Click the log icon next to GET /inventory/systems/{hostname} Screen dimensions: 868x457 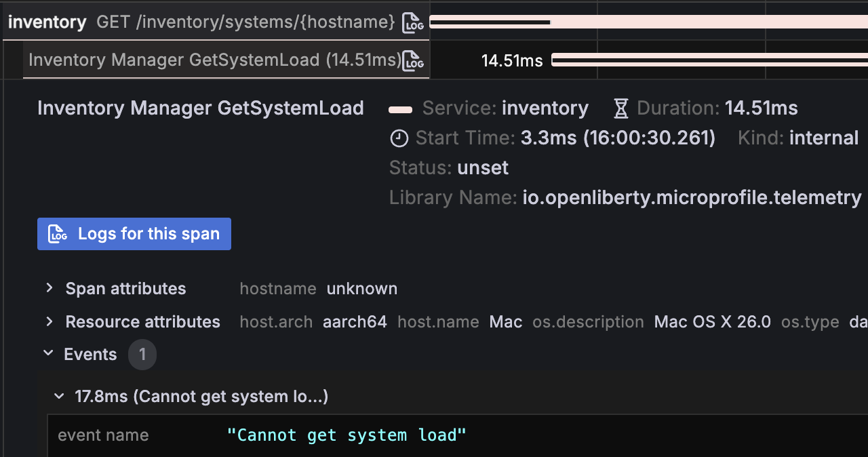coord(412,22)
